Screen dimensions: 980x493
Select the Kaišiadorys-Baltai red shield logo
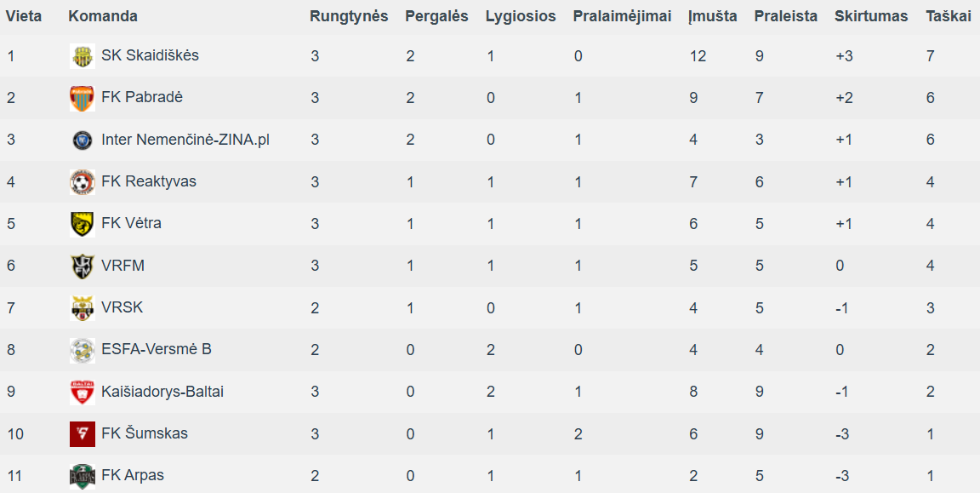[83, 393]
